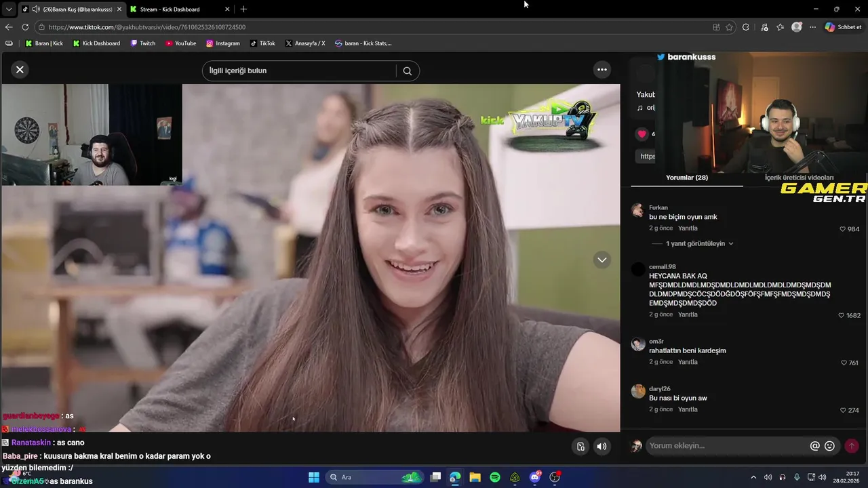Open media control music-note icon in toolbar
Screen dimensions: 868x488
click(x=764, y=27)
